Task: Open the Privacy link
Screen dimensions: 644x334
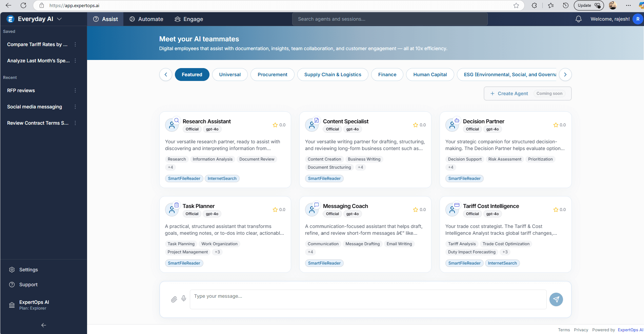Action: point(581,330)
